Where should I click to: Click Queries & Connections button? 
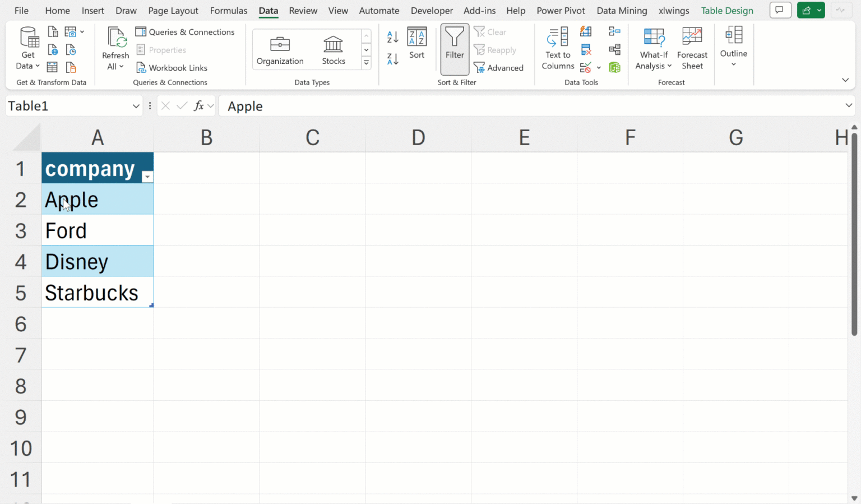tap(186, 32)
